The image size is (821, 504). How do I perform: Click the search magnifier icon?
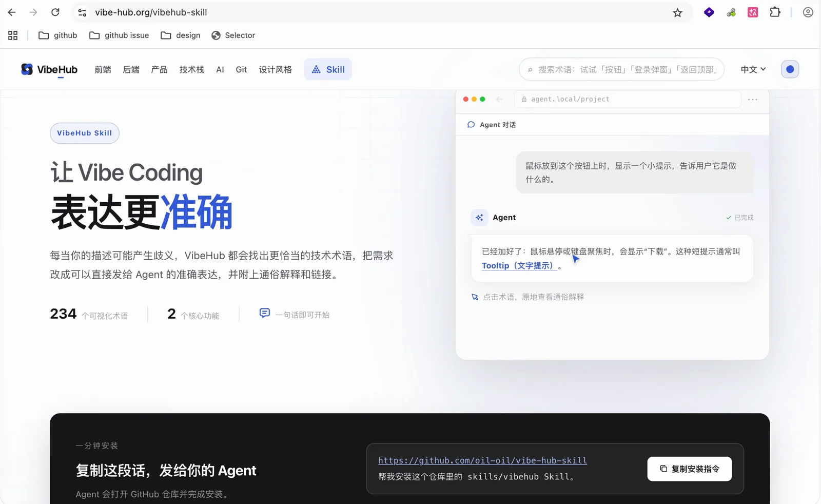[x=530, y=70]
